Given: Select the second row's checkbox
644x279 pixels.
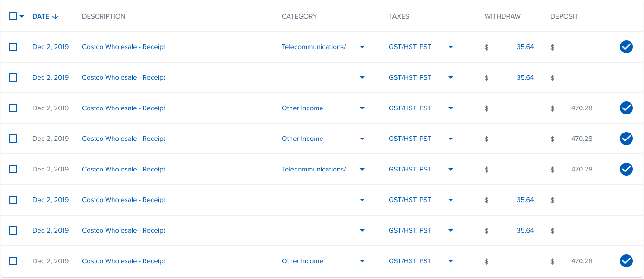Looking at the screenshot, I should tap(13, 77).
